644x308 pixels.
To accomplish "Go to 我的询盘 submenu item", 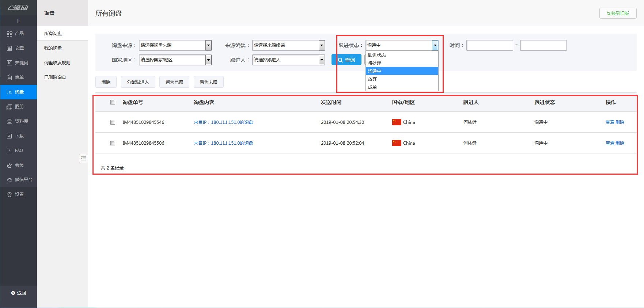I will (x=53, y=48).
